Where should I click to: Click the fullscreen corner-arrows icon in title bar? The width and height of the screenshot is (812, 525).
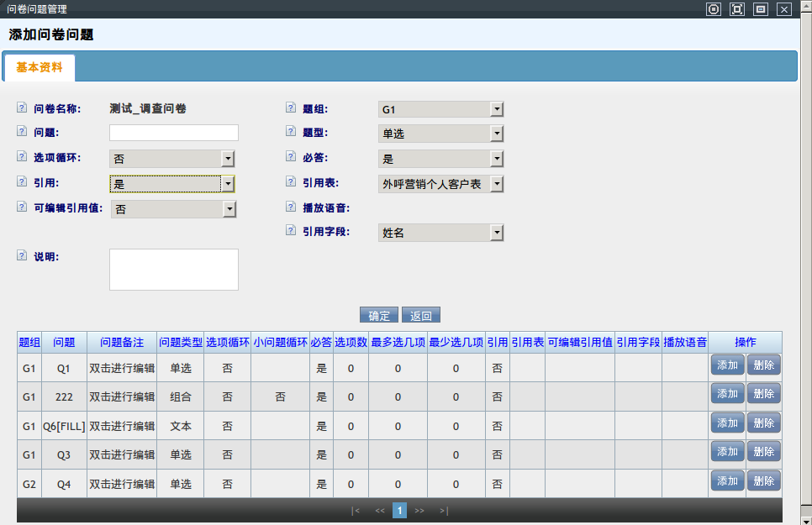click(x=737, y=9)
